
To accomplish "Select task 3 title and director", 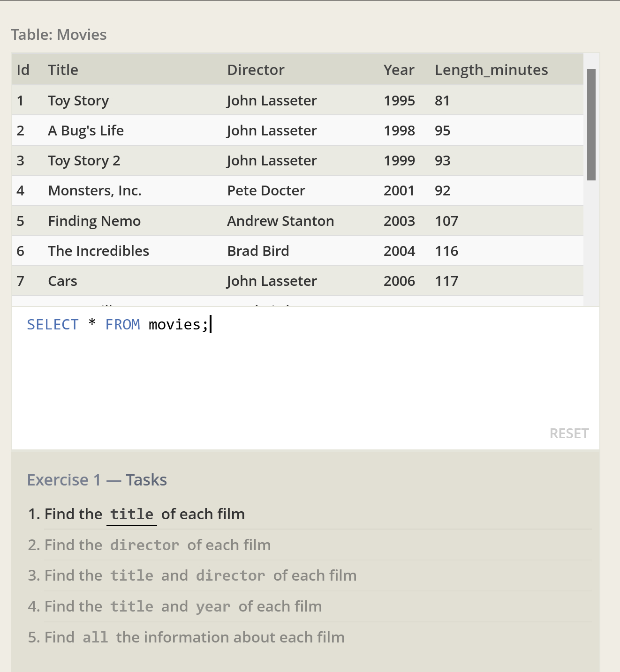I will (192, 575).
